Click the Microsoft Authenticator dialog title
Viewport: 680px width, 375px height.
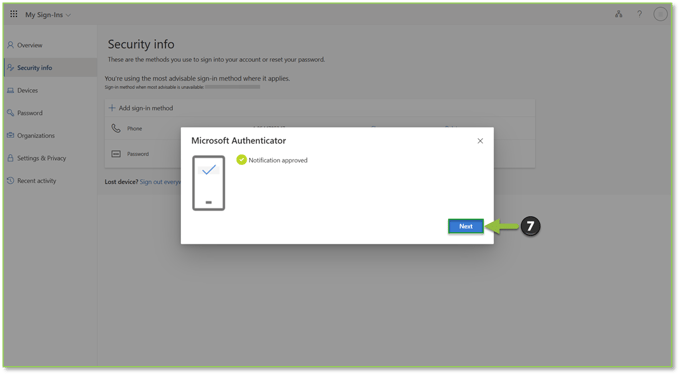[239, 140]
